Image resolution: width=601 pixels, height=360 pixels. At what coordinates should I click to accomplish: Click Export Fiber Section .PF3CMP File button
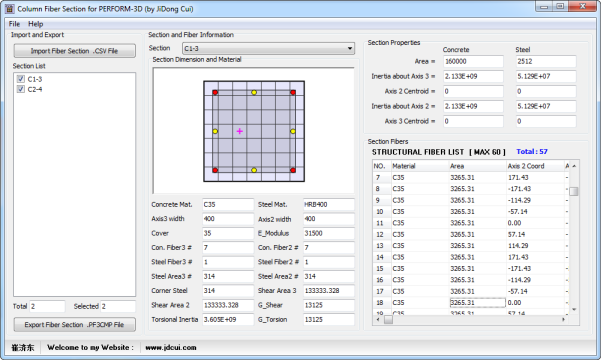[x=75, y=325]
